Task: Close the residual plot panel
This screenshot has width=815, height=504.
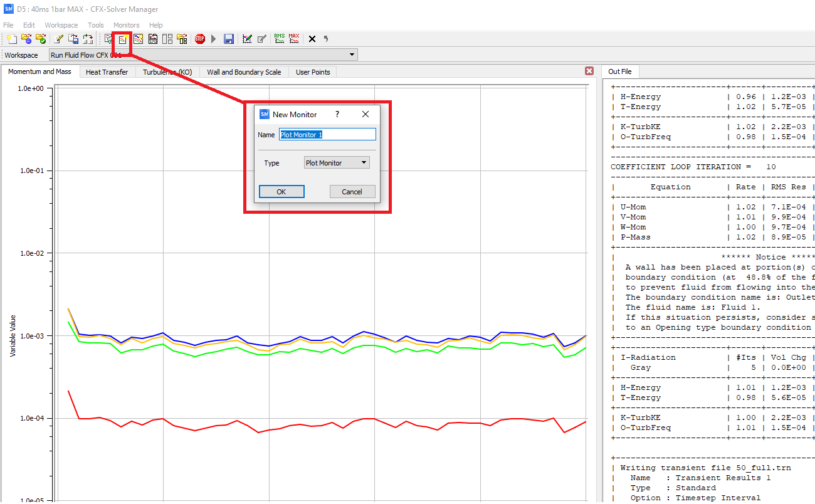Action: 589,71
